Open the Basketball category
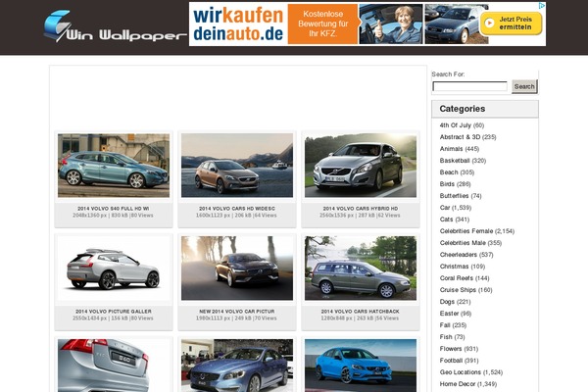The width and height of the screenshot is (588, 392). click(455, 161)
